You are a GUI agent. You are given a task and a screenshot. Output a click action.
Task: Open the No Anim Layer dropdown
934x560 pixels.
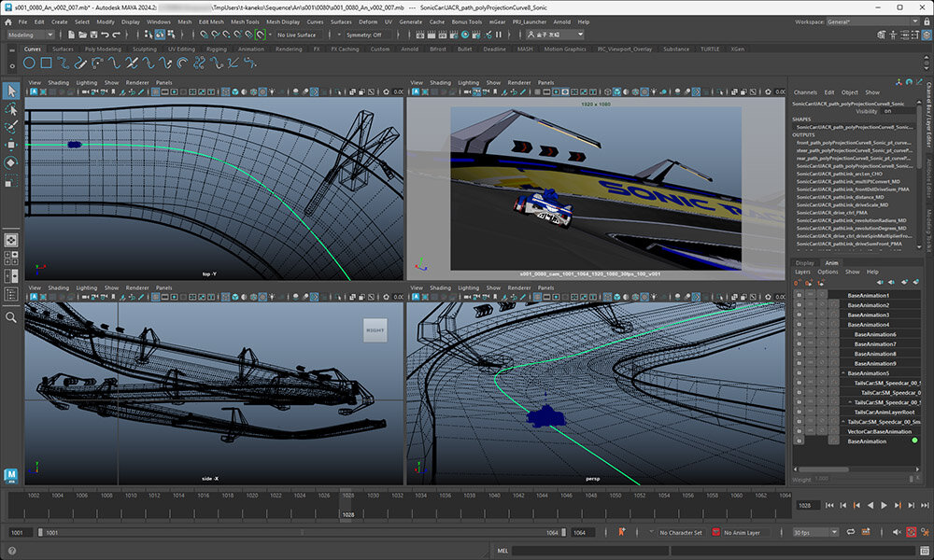coord(741,533)
